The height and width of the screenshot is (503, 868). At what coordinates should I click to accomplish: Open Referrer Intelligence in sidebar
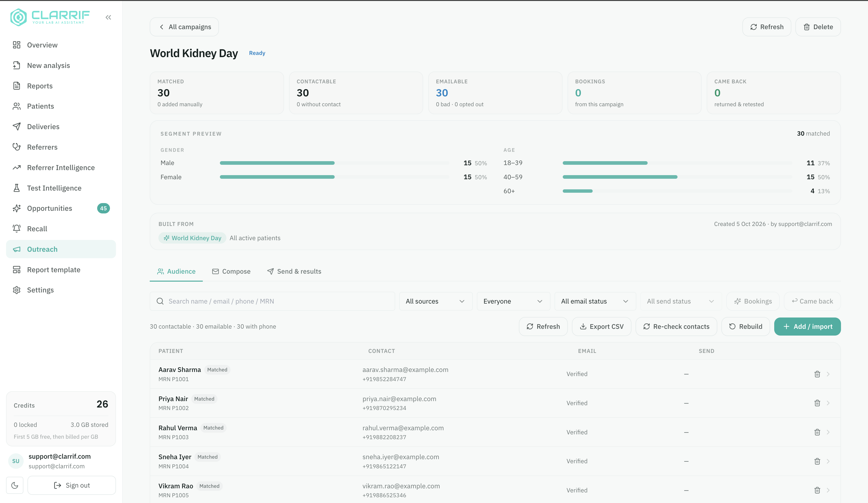click(61, 168)
